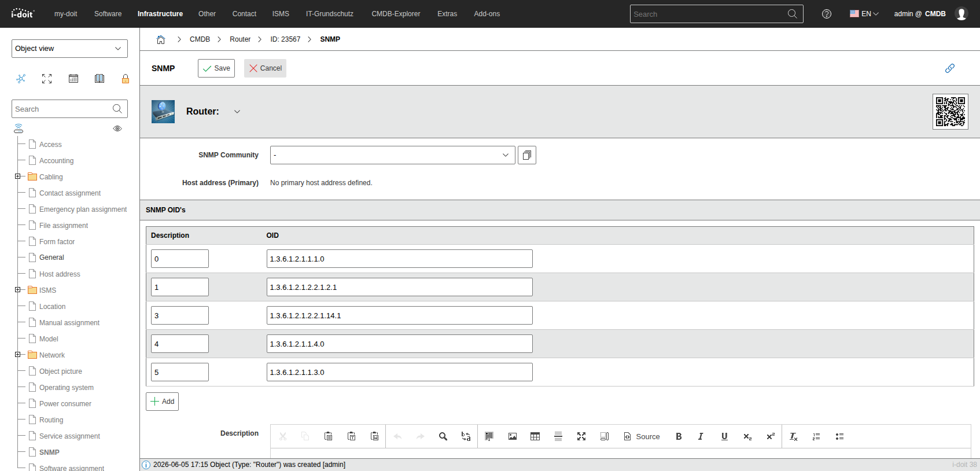This screenshot has height=471, width=980.
Task: Expand the ISMS tree folder
Action: [18, 290]
